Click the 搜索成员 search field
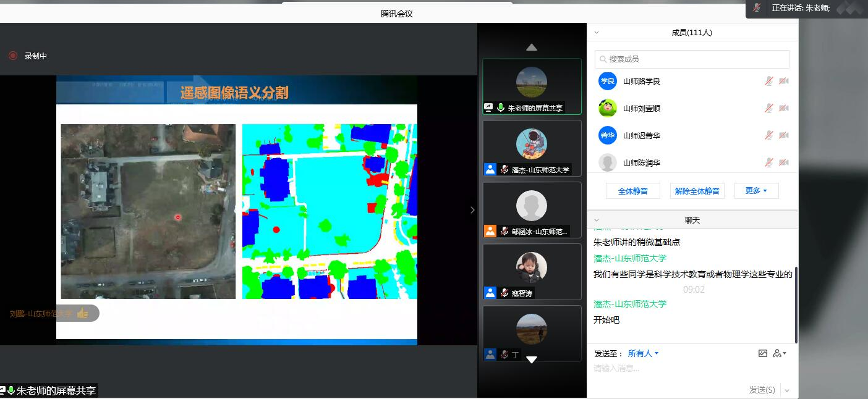 (692, 59)
